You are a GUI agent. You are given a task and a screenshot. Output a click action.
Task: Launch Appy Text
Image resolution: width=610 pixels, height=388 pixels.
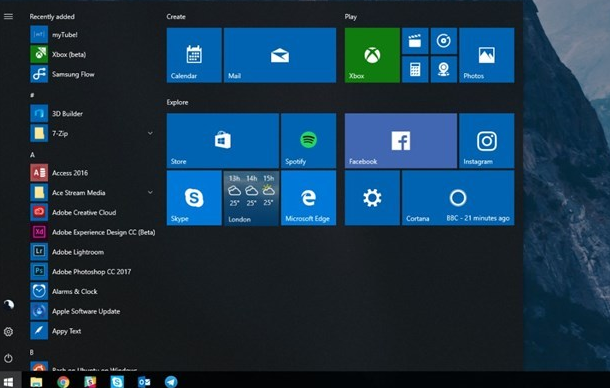click(93, 331)
